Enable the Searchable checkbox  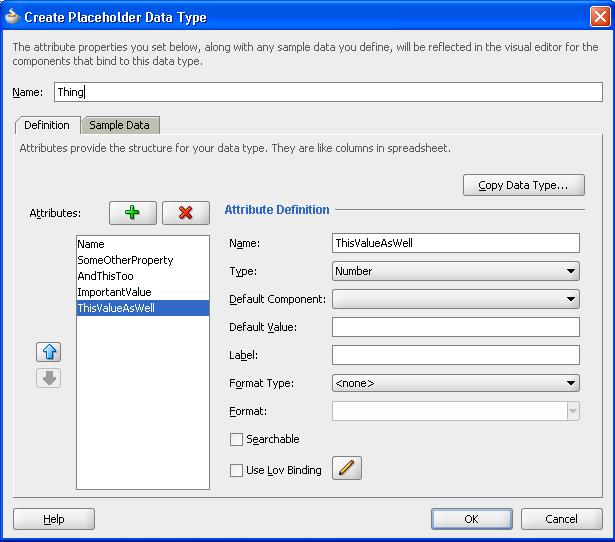click(x=236, y=439)
